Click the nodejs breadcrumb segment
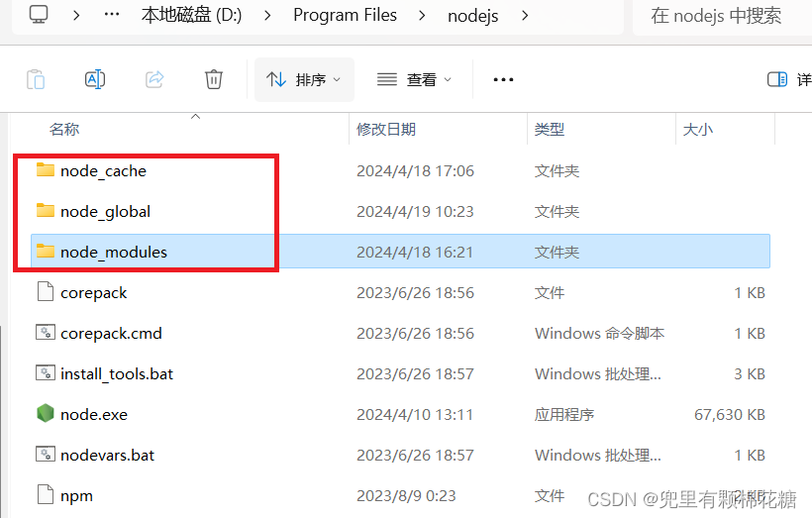 pos(472,16)
